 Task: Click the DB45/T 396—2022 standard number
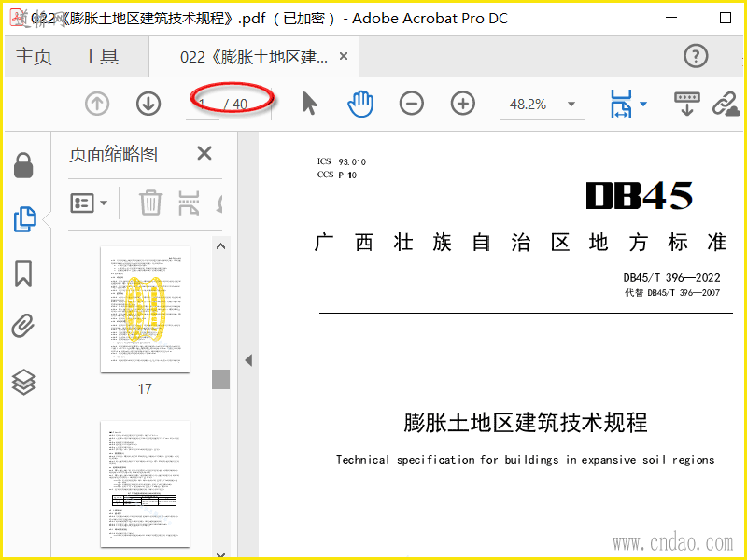click(671, 277)
